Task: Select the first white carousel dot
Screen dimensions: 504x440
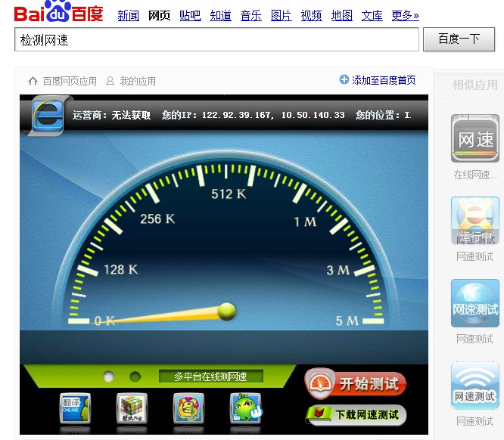Action: pyautogui.click(x=109, y=376)
